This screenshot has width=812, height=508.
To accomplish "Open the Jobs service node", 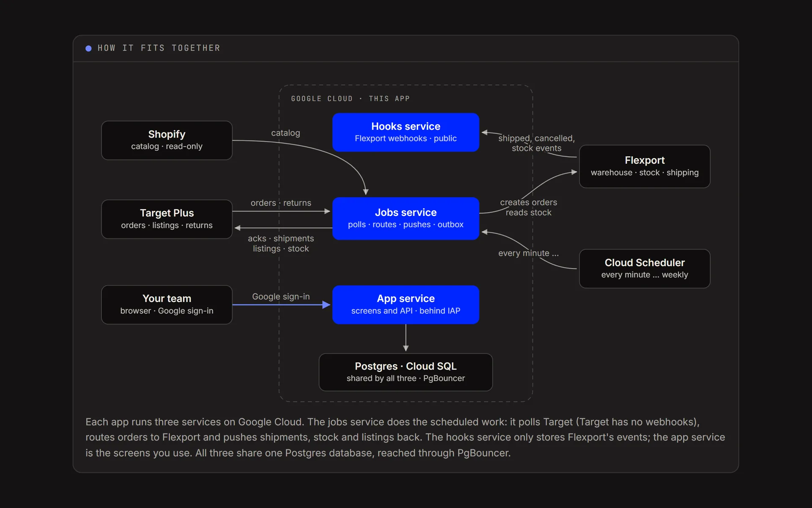I will (406, 218).
